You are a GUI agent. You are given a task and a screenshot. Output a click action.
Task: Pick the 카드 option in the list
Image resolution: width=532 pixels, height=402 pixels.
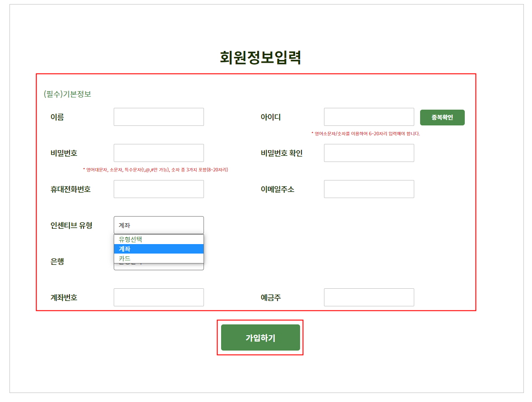click(159, 258)
